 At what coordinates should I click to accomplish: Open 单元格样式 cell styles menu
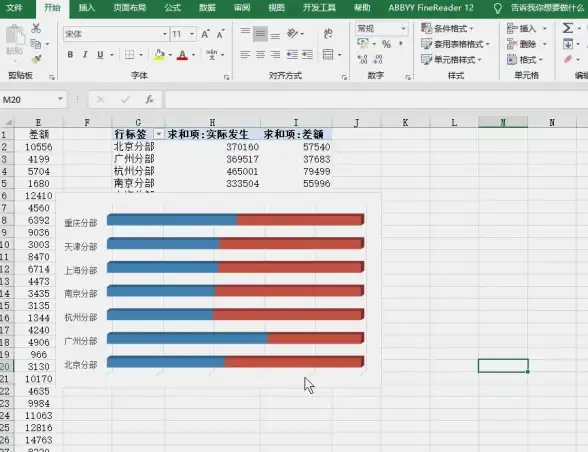(452, 60)
